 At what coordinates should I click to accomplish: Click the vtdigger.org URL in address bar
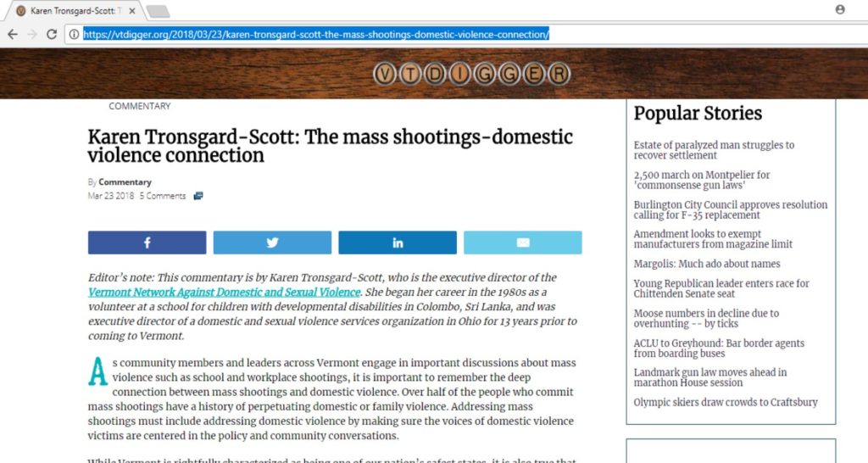coord(315,34)
